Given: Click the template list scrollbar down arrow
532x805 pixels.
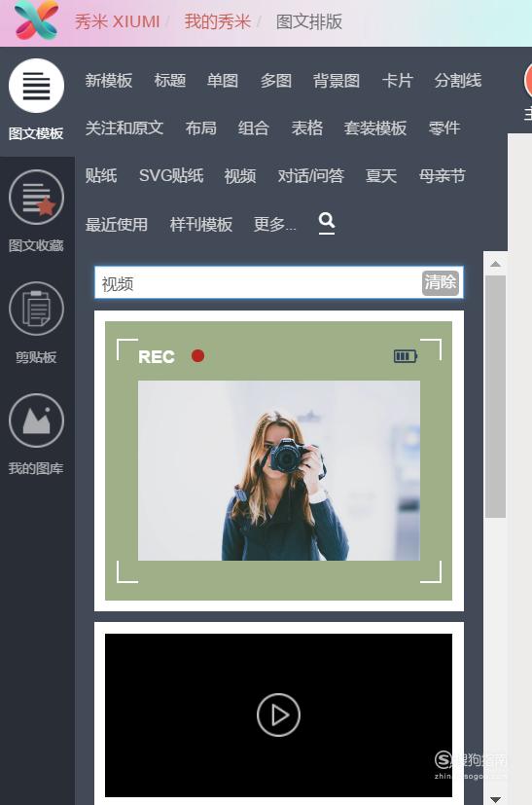Looking at the screenshot, I should click(496, 798).
